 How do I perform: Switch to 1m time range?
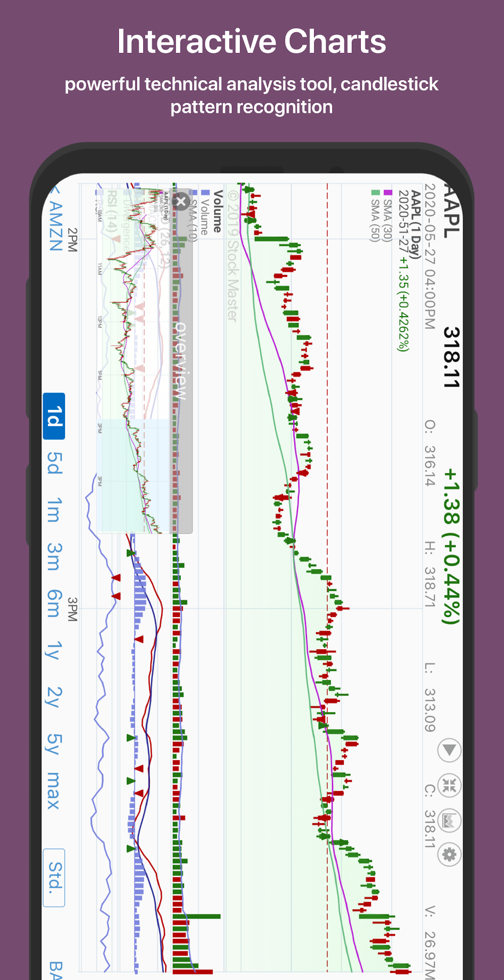(x=54, y=510)
